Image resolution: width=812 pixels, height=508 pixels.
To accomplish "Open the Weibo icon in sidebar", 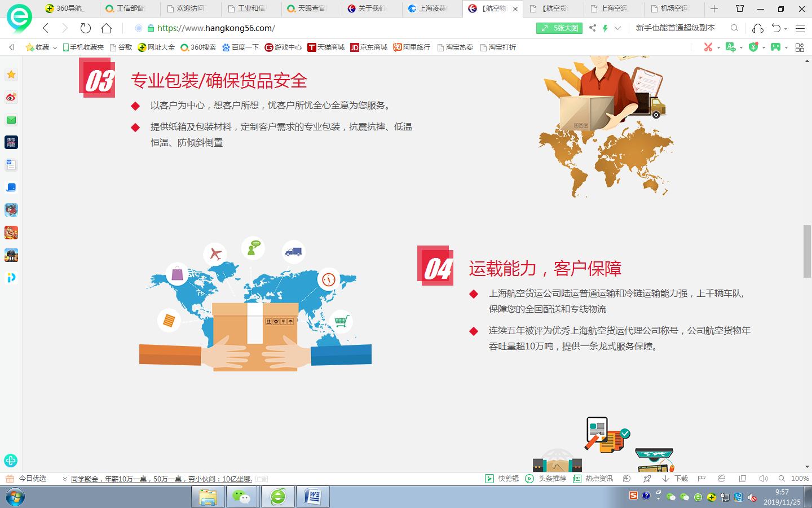I will click(x=11, y=97).
